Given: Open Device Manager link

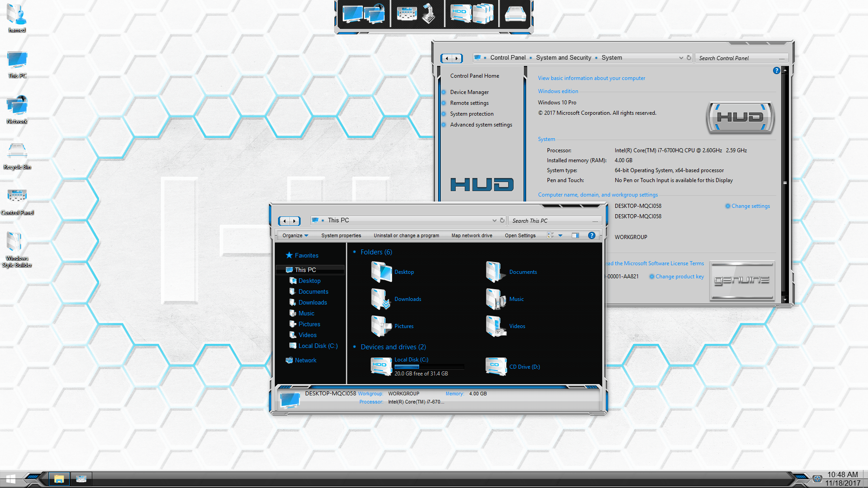Looking at the screenshot, I should pos(469,92).
